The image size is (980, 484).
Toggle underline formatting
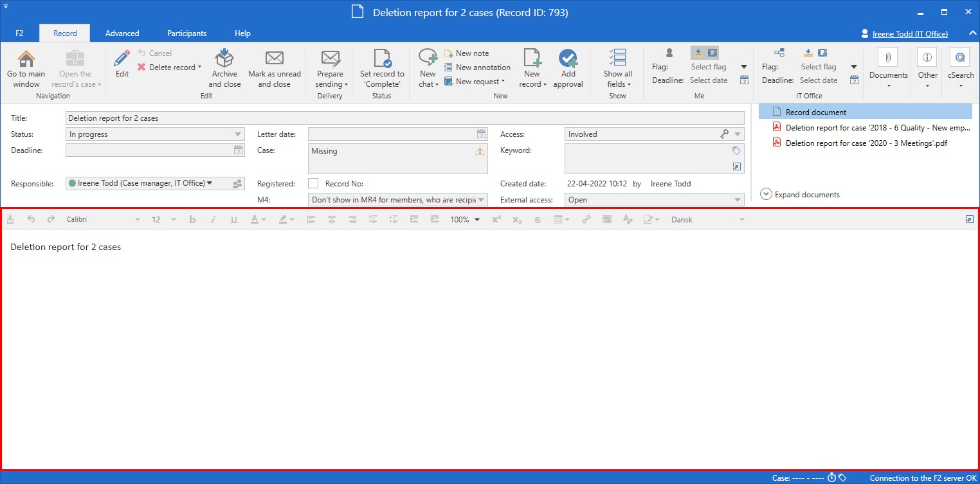tap(233, 219)
